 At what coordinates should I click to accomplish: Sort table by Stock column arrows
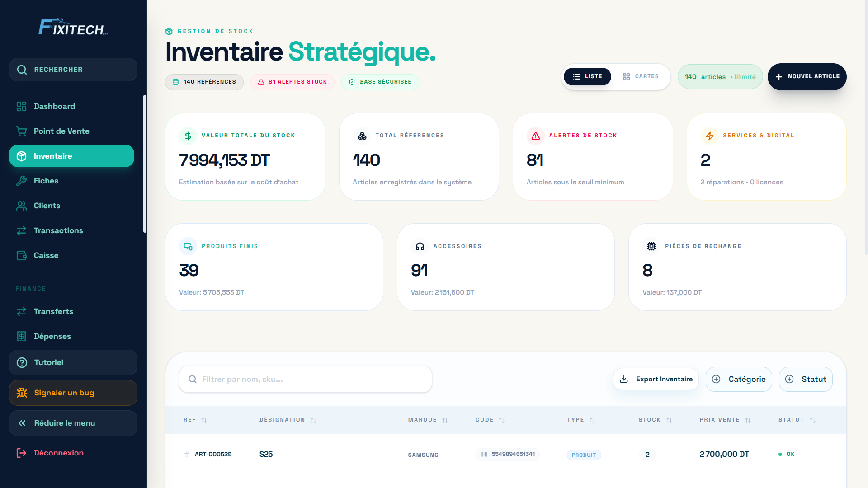tap(669, 420)
